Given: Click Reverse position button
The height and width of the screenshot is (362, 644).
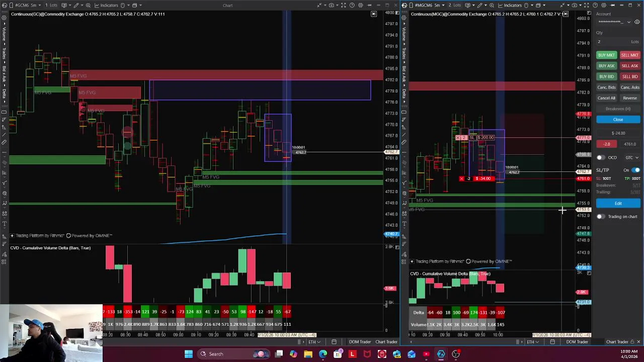Looking at the screenshot, I should pyautogui.click(x=629, y=98).
